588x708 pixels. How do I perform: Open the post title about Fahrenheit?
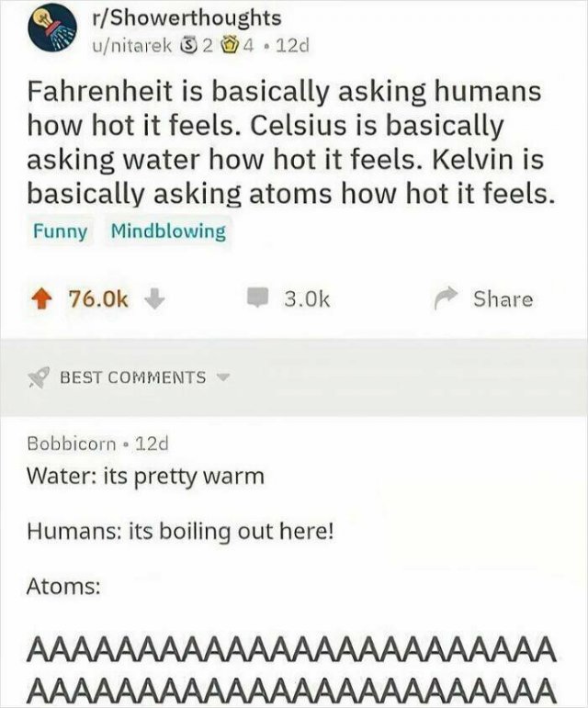pyautogui.click(x=291, y=142)
